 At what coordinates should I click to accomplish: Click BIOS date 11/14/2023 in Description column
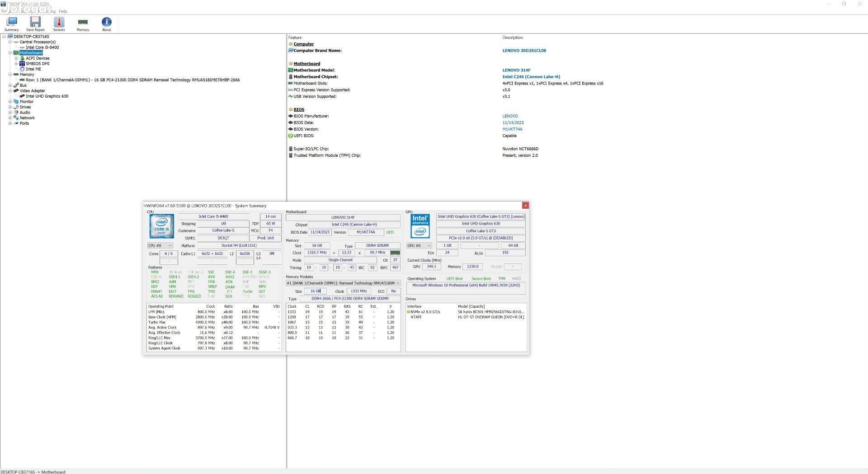coord(513,122)
